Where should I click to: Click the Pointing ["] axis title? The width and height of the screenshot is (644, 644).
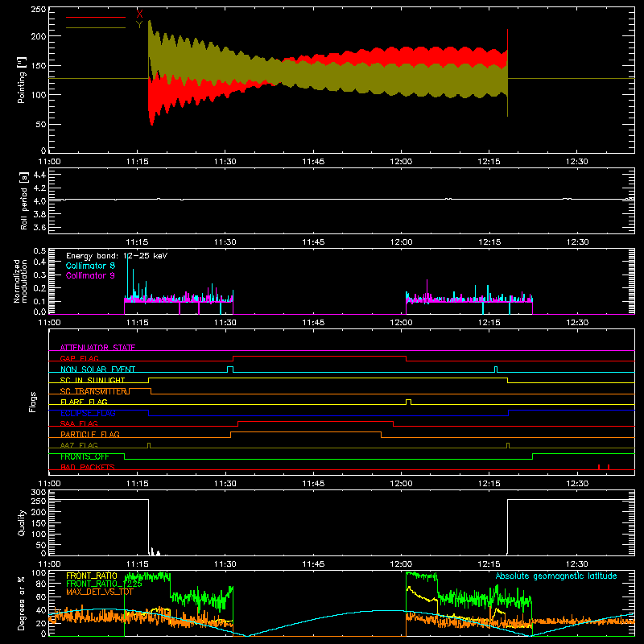coord(22,80)
